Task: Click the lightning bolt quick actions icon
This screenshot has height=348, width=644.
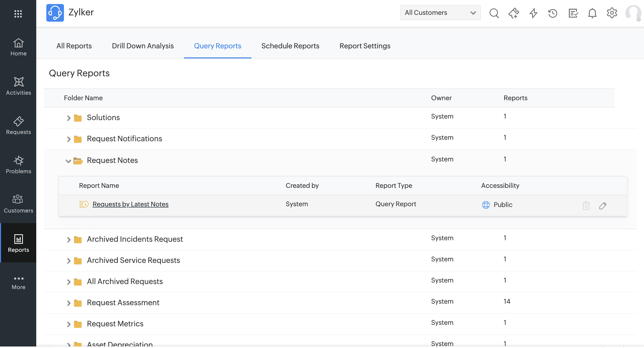Action: 533,13
